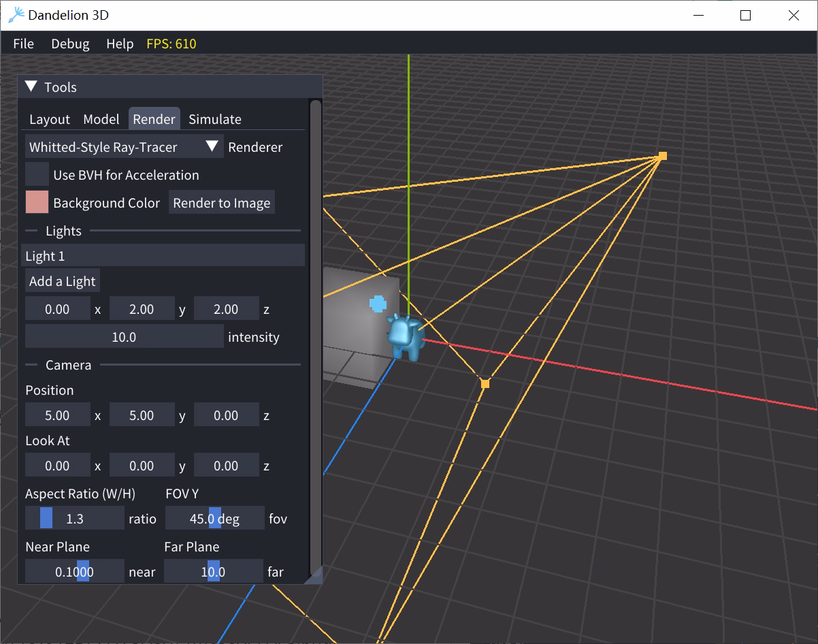This screenshot has height=644, width=818.
Task: Edit camera Position x field
Action: [57, 415]
